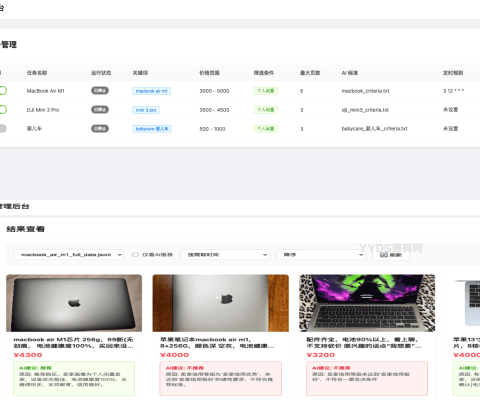Image resolution: width=480 pixels, height=400 pixels.
Task: Open the macbook_air_m1_full_data.jsonl file dropdown
Action: click(x=69, y=255)
